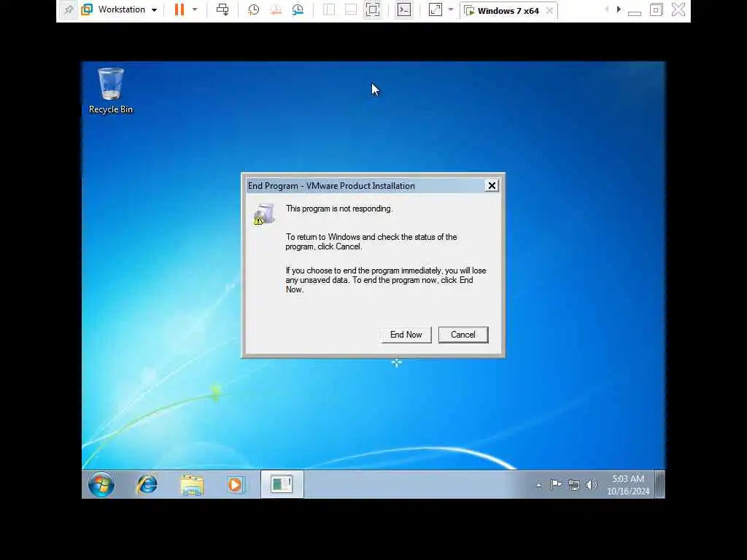Image resolution: width=747 pixels, height=560 pixels.
Task: Send Ctrl+Alt+Del to the VM
Action: coord(222,9)
